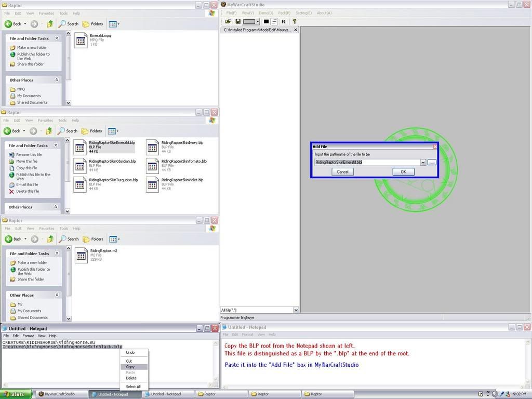Select the RidingRaptorSkinViolet.blp file icon
This screenshot has height=399, width=532.
click(x=152, y=184)
